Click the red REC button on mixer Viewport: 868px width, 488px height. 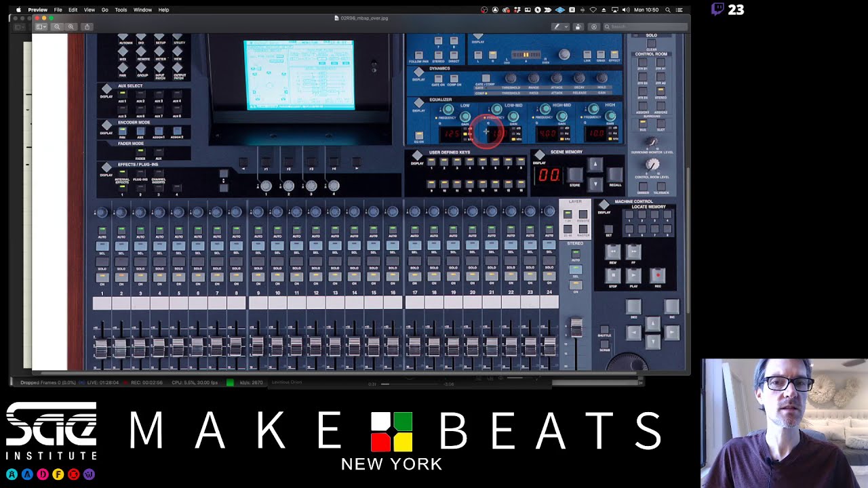pyautogui.click(x=656, y=275)
